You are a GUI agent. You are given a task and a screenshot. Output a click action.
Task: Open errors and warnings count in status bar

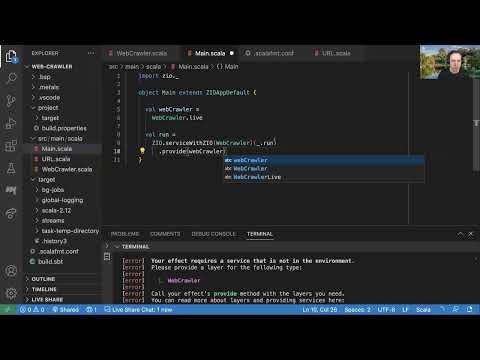(x=32, y=310)
